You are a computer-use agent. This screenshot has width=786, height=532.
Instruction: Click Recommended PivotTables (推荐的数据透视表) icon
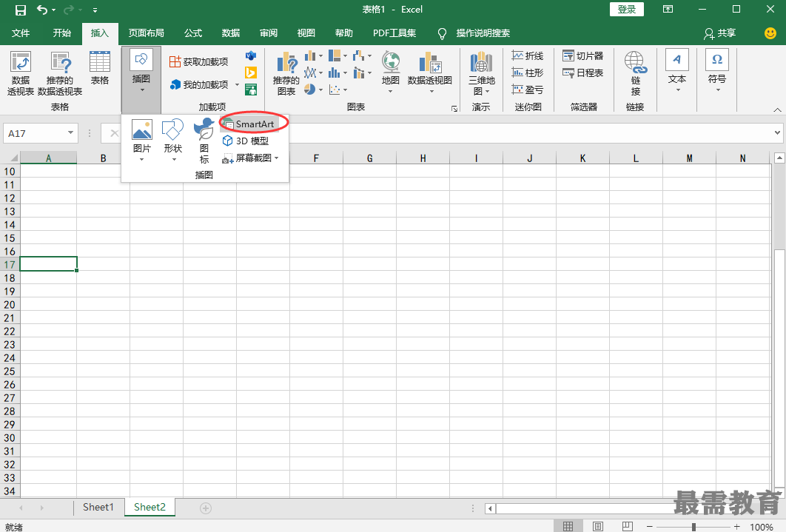(x=60, y=73)
